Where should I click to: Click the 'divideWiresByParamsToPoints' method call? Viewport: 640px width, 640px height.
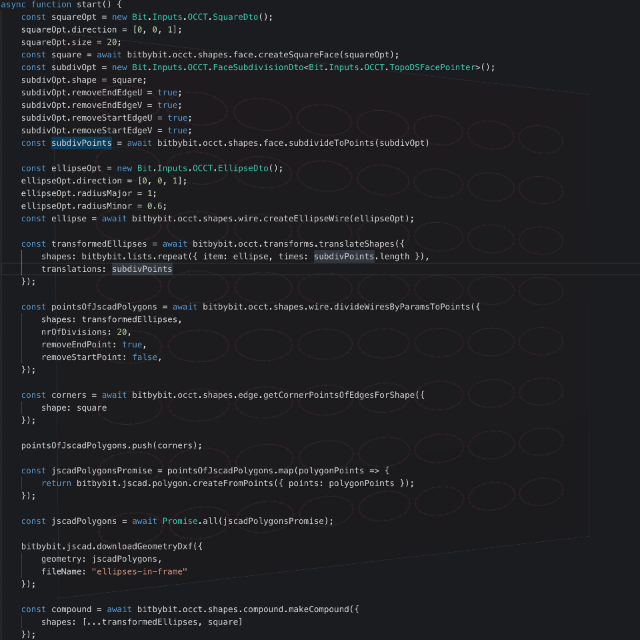click(x=402, y=307)
